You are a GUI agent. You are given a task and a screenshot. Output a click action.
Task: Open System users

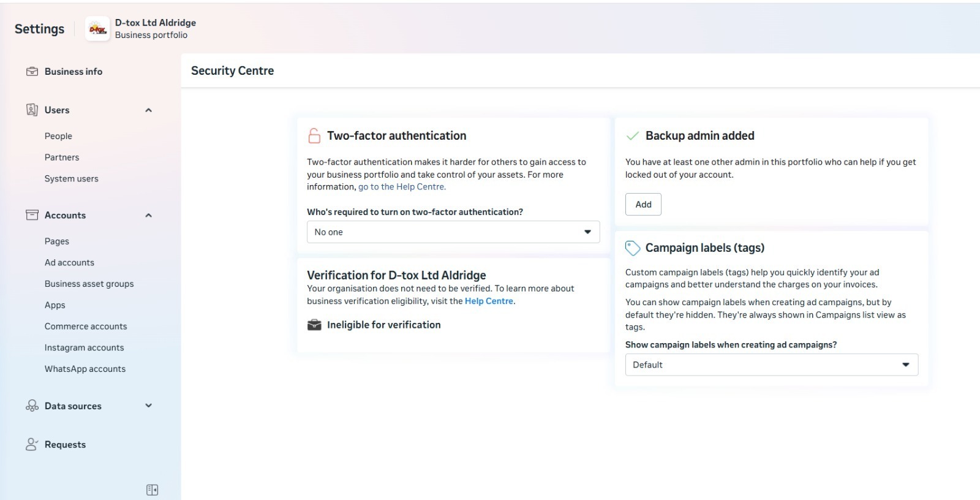[71, 179]
